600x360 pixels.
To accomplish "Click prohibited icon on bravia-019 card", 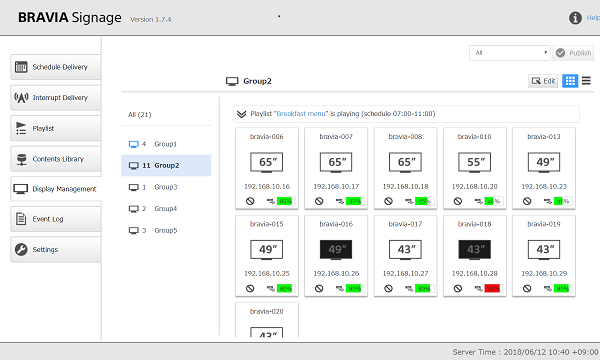I will coord(527,288).
